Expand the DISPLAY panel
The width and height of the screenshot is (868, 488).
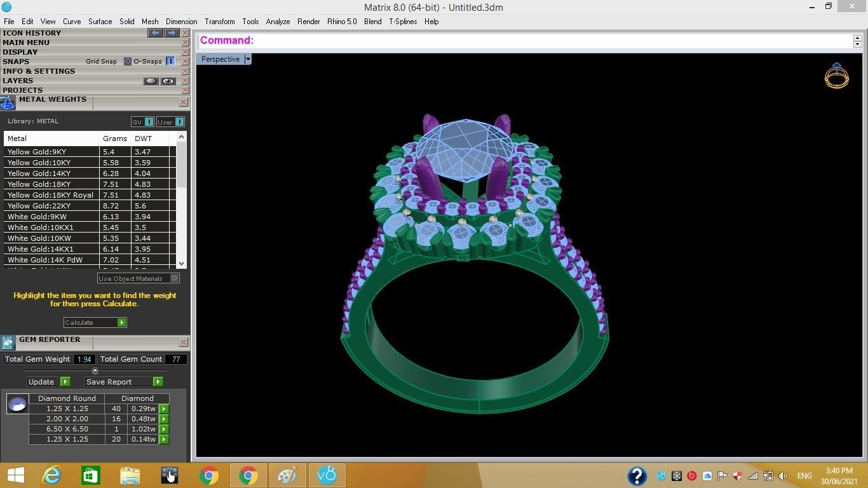pos(20,52)
